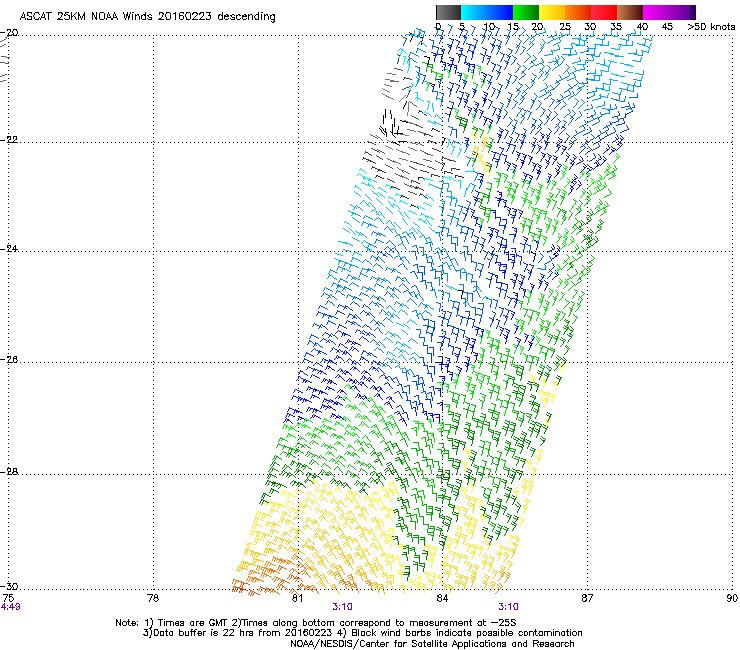Click the '-24' latitude axis label
This screenshot has width=740, height=650.
click(x=10, y=249)
